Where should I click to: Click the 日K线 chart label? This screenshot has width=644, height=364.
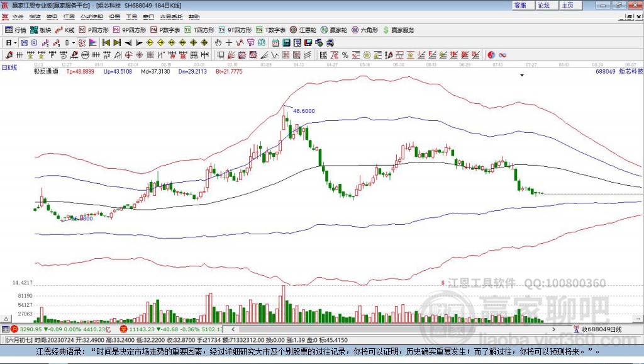tap(9, 67)
